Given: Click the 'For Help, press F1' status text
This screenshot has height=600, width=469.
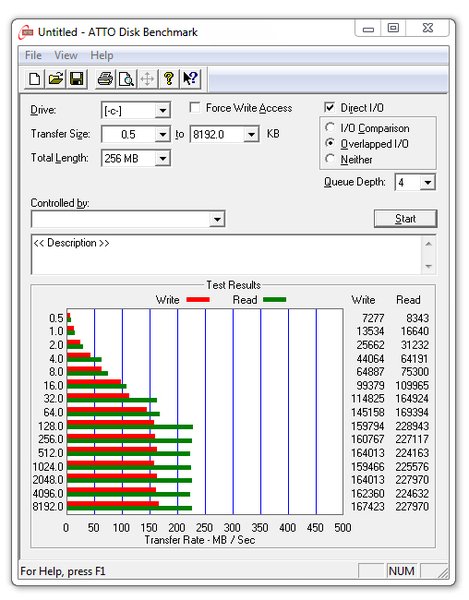Looking at the screenshot, I should click(x=63, y=571).
